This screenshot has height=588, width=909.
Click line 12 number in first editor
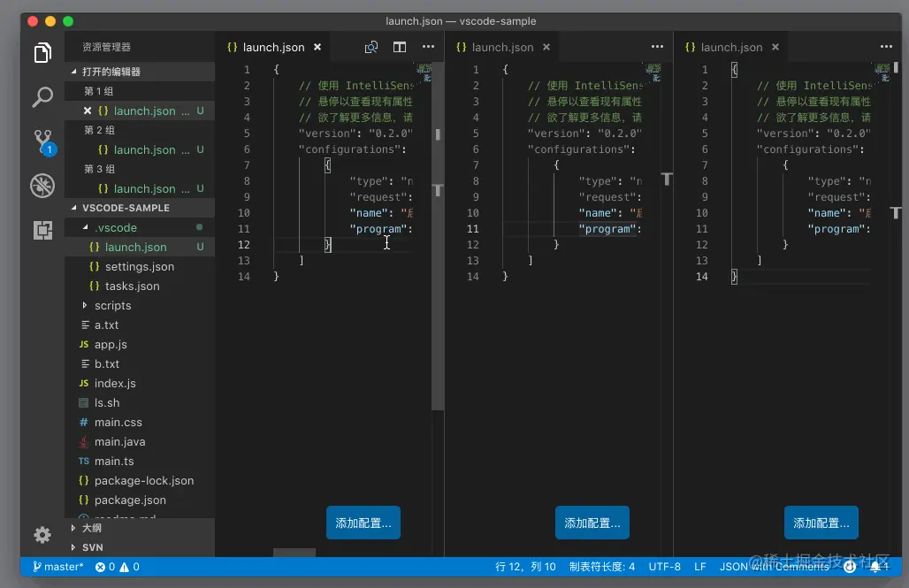(x=244, y=245)
